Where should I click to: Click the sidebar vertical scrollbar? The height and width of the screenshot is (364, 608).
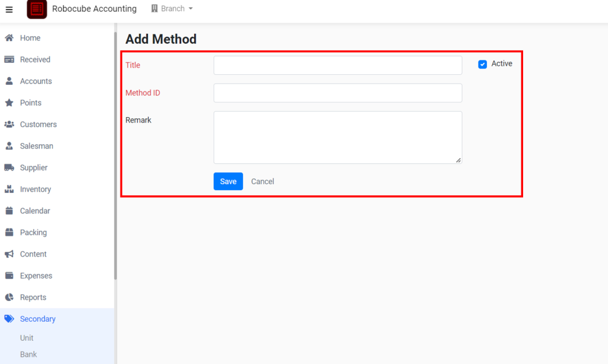[x=115, y=155]
